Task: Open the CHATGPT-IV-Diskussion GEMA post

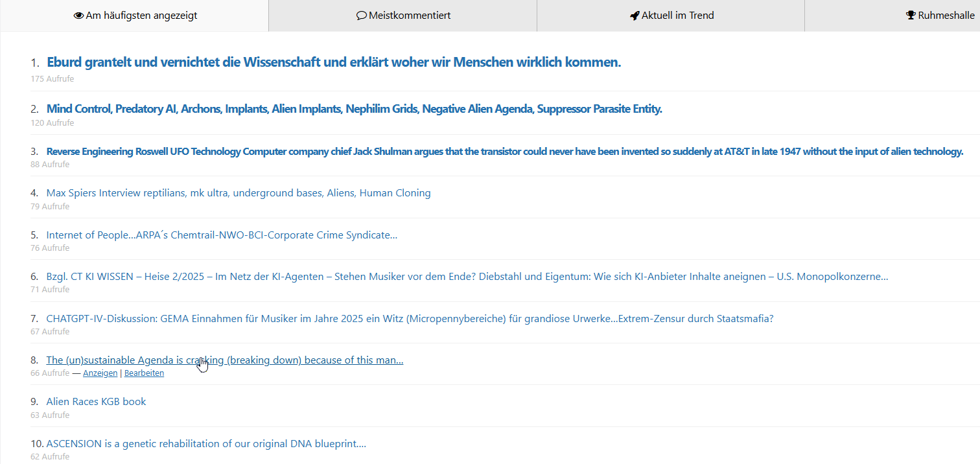Action: 410,318
